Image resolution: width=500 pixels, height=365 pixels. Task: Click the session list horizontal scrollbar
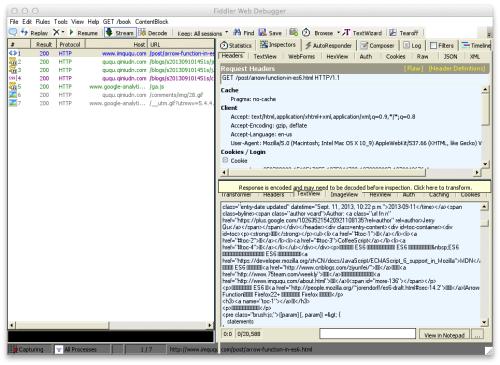click(x=111, y=325)
